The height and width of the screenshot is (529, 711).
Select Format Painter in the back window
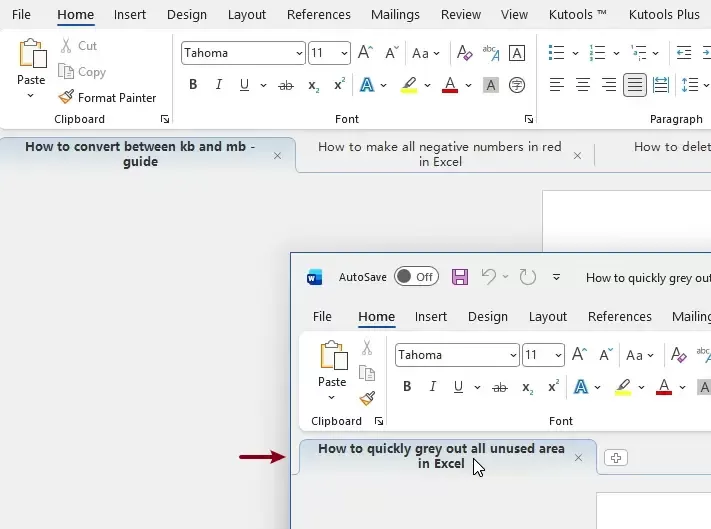pos(107,97)
